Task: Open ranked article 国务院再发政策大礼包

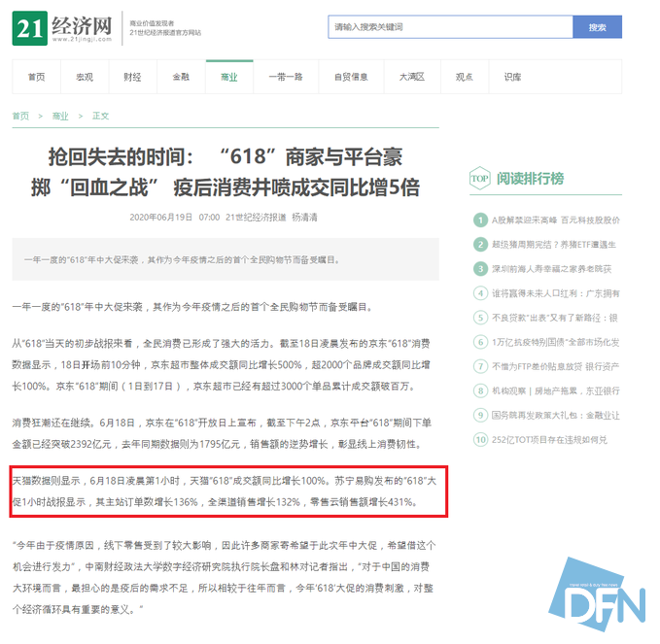Action: [556, 415]
